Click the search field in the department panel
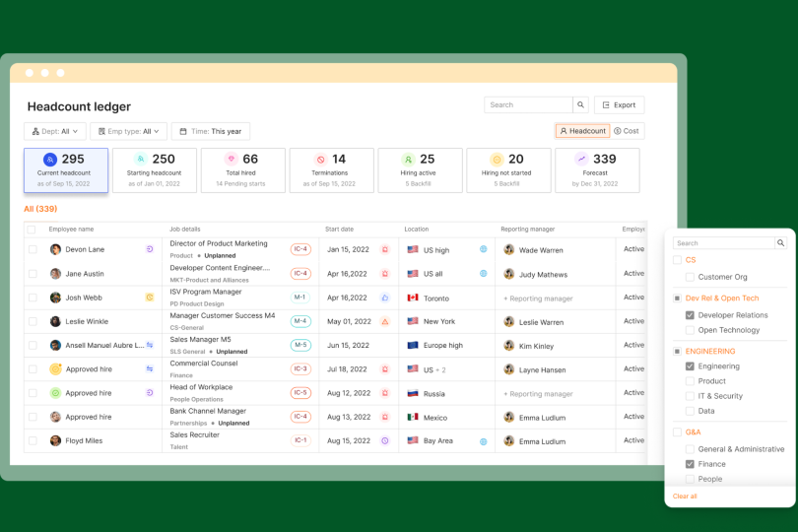 [724, 242]
